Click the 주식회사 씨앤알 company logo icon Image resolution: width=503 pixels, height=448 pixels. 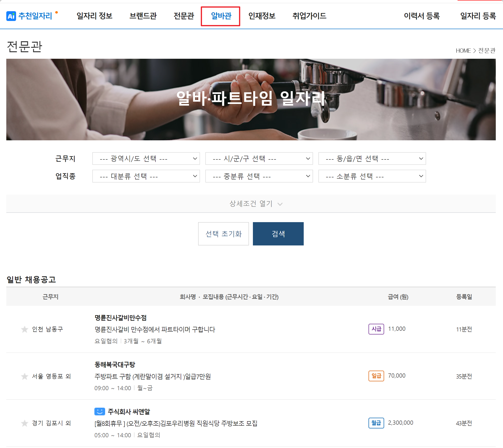(100, 411)
